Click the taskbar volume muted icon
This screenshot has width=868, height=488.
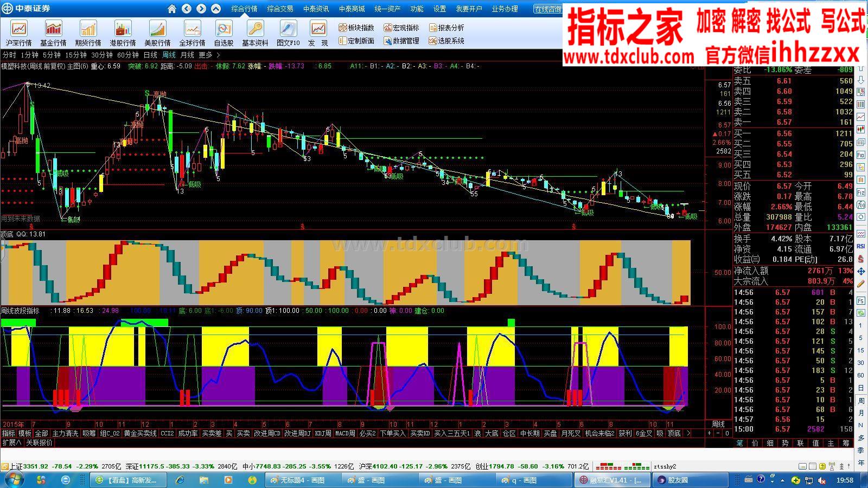[x=822, y=480]
